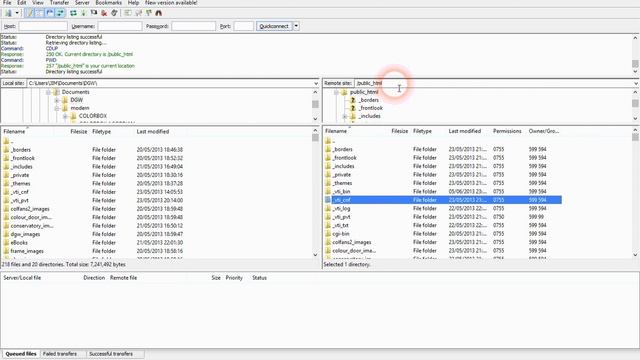The height and width of the screenshot is (360, 640).
Task: Collapse the Documents tree node
Action: 49,92
